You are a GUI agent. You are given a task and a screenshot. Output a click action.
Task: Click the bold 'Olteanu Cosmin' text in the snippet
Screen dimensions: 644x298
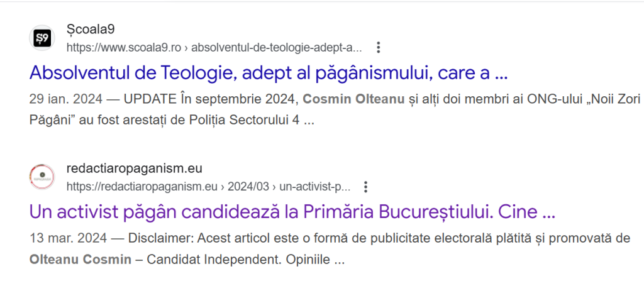click(x=80, y=260)
